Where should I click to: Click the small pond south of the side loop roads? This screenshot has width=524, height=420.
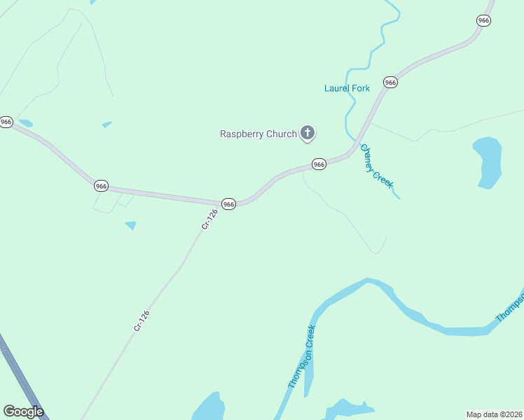[x=131, y=225]
